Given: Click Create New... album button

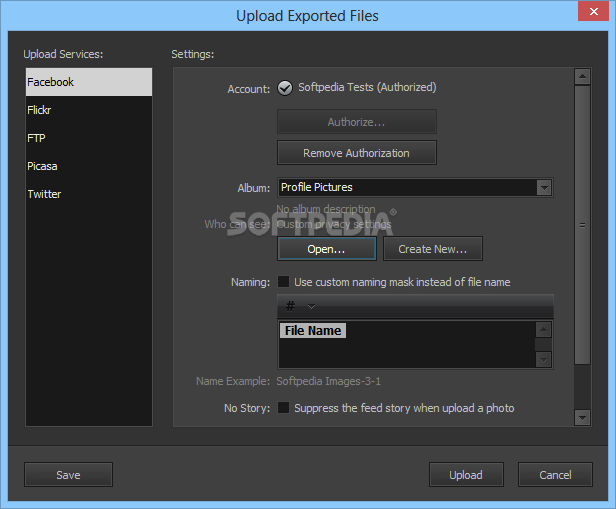Looking at the screenshot, I should click(433, 249).
